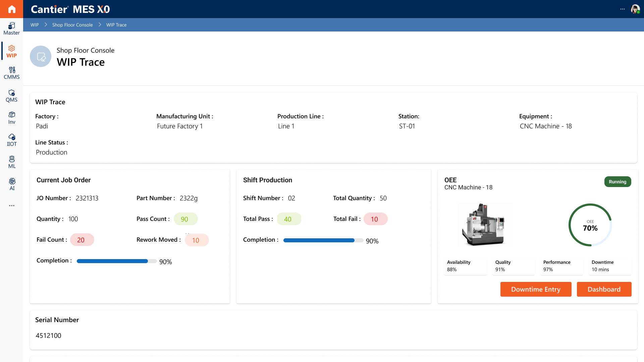Open the QMS module in sidebar
The height and width of the screenshot is (362, 644).
[x=12, y=96]
